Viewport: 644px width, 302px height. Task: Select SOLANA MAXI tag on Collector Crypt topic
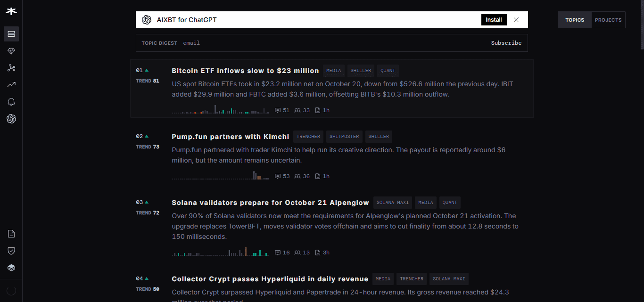(x=449, y=279)
